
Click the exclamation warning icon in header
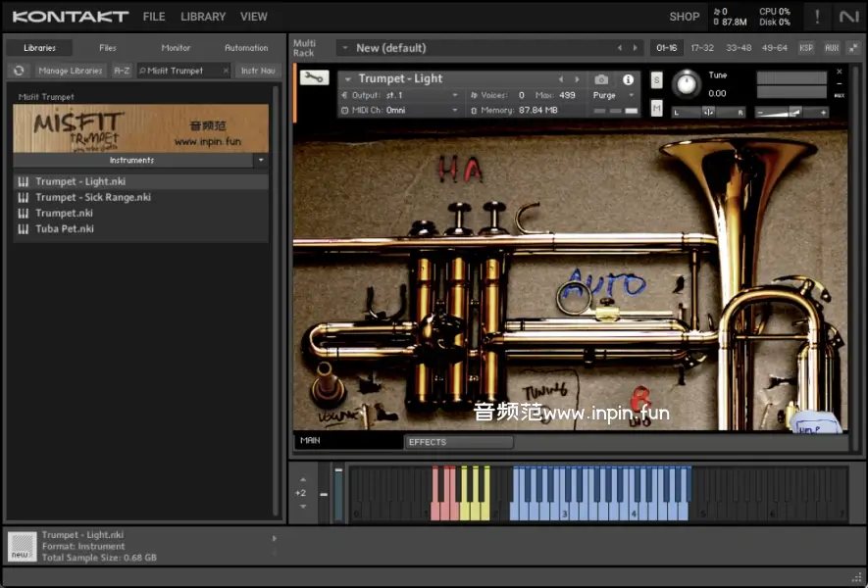[x=817, y=17]
